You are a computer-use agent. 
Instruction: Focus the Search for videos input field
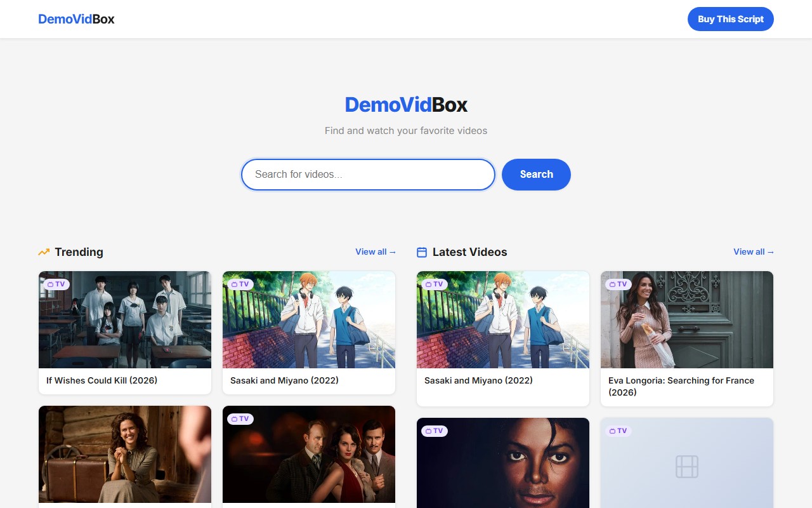pyautogui.click(x=368, y=174)
